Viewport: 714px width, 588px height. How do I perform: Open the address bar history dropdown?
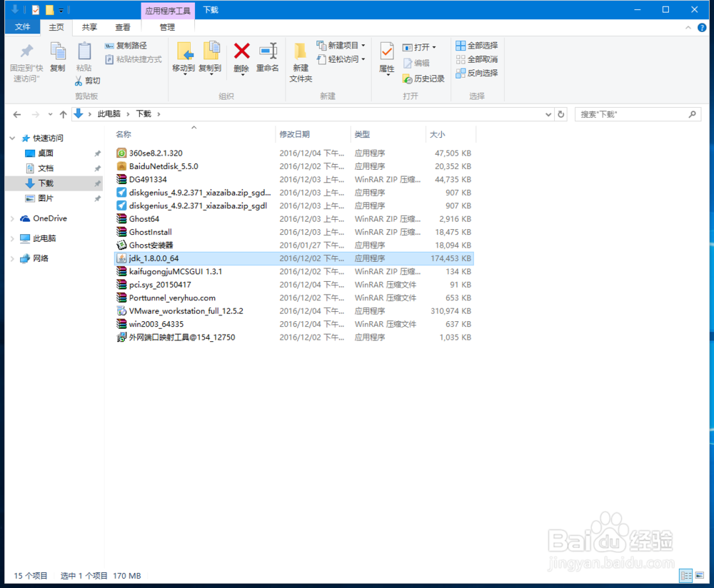coord(548,114)
